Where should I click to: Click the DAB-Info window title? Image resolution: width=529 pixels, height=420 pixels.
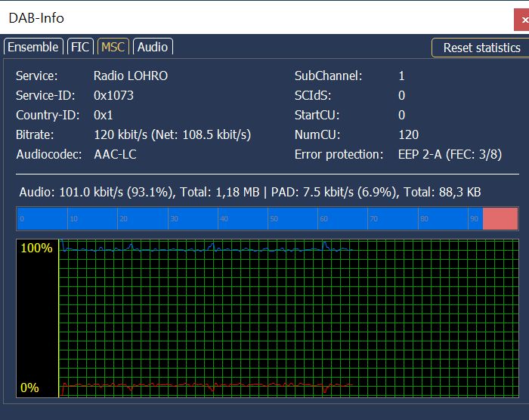coord(36,17)
